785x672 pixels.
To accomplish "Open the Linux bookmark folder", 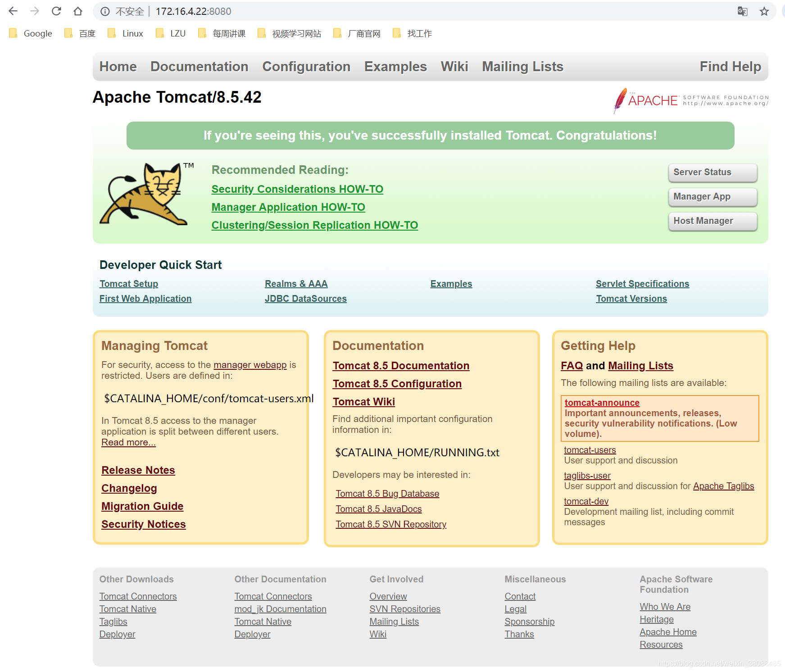I will [126, 33].
